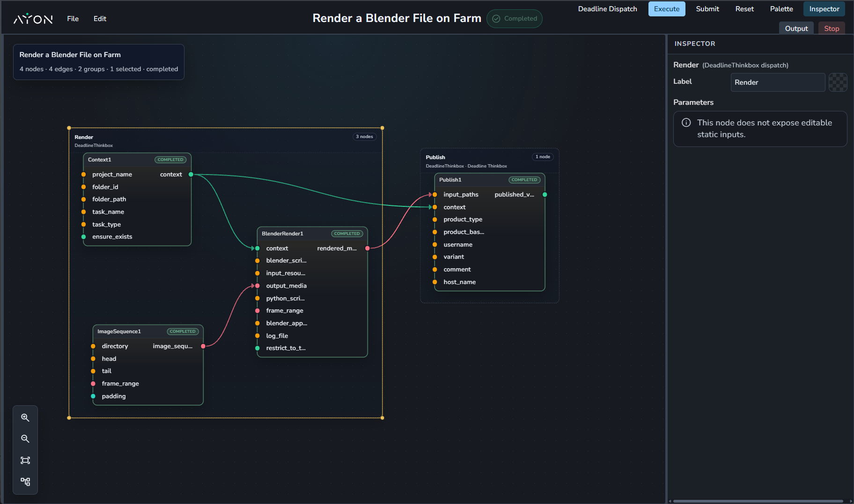
Task: Click the Execute button
Action: (x=667, y=9)
